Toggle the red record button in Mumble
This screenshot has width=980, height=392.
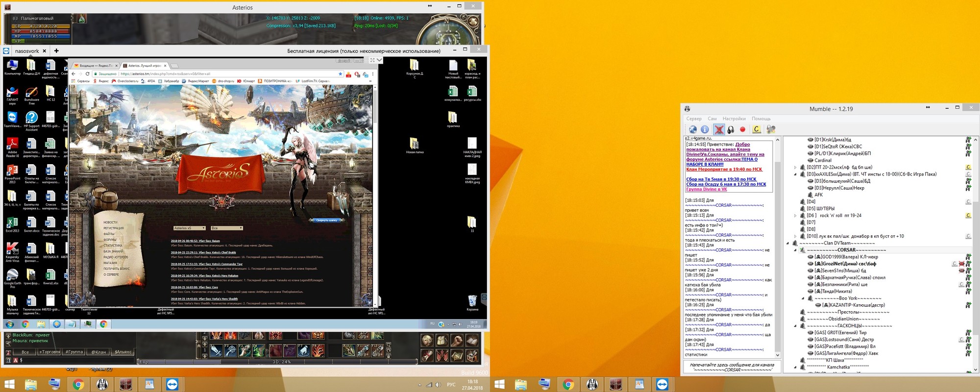tap(742, 129)
